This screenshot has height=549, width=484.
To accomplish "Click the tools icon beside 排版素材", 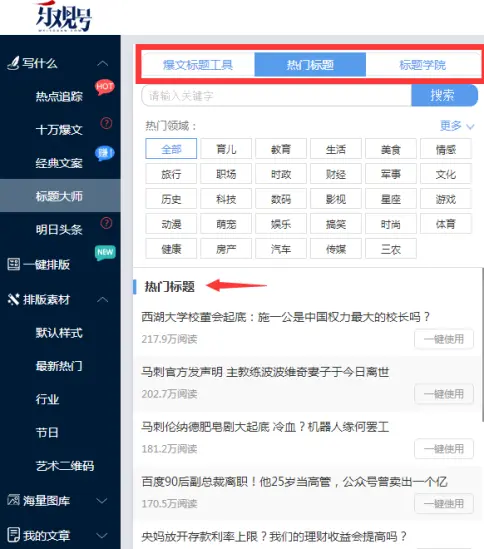I will [14, 299].
